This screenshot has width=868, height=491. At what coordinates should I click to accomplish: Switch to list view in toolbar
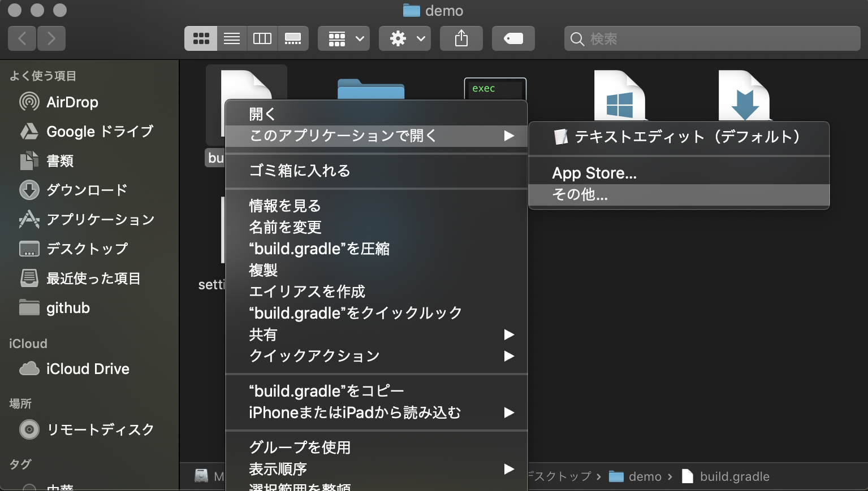[232, 38]
